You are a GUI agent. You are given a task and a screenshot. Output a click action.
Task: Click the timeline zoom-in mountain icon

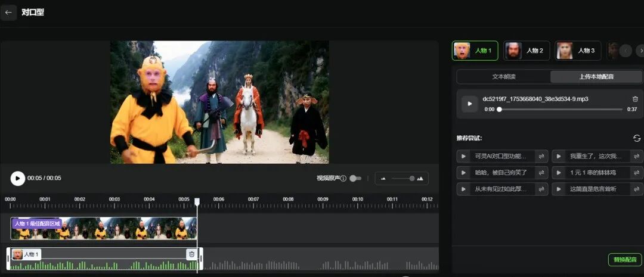pyautogui.click(x=420, y=179)
